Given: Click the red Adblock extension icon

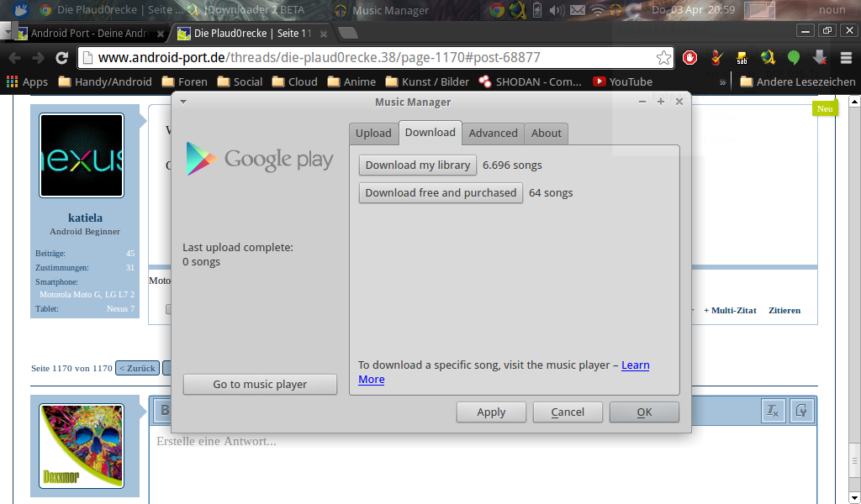Looking at the screenshot, I should [689, 58].
